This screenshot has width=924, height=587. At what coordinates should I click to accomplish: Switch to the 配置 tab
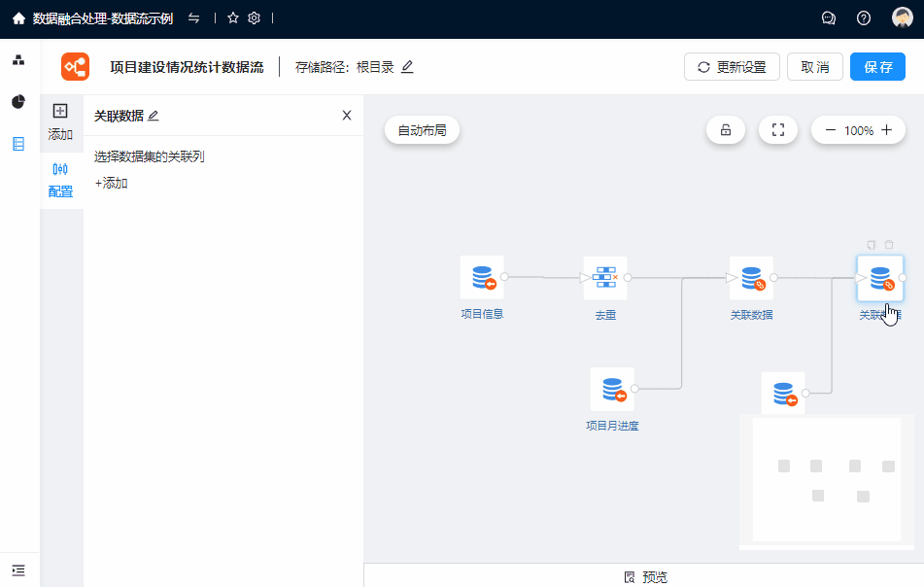[60, 180]
